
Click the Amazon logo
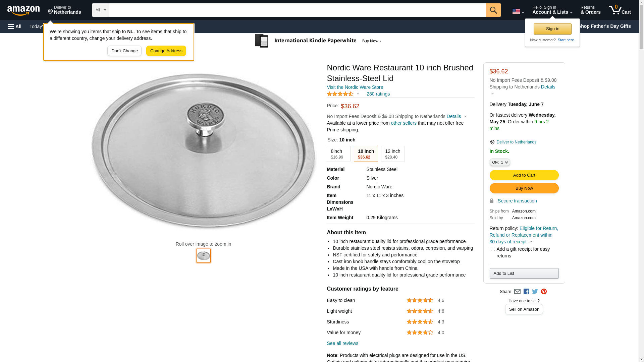23,10
